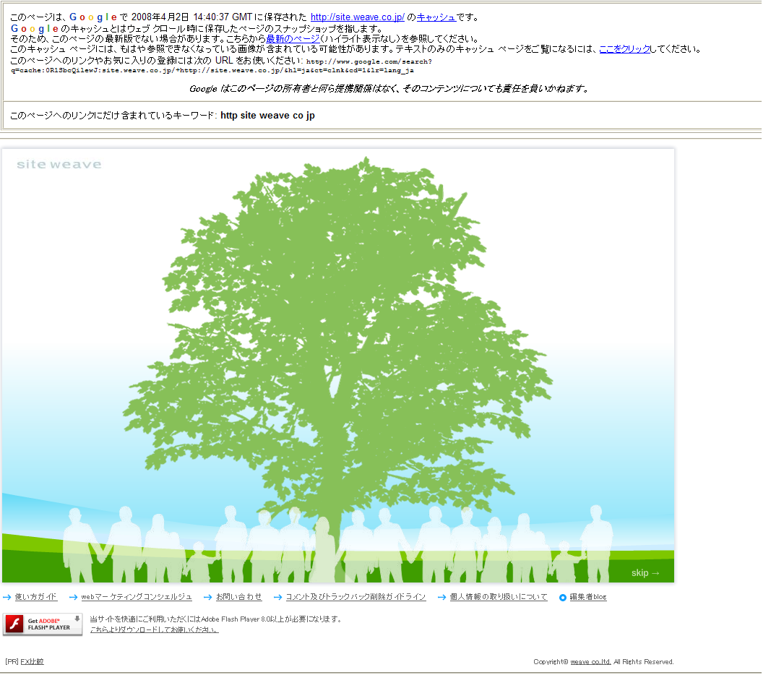Click the Get Adobe Flash Player badge

pyautogui.click(x=43, y=624)
